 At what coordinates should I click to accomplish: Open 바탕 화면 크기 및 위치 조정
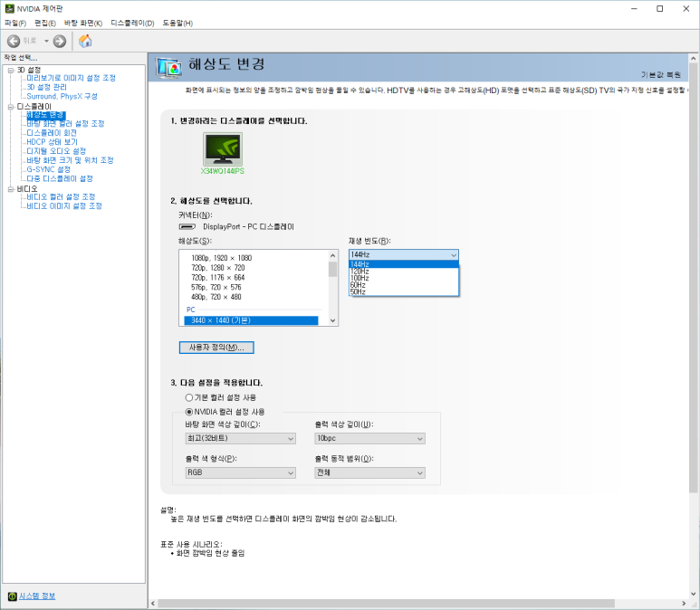click(x=70, y=160)
